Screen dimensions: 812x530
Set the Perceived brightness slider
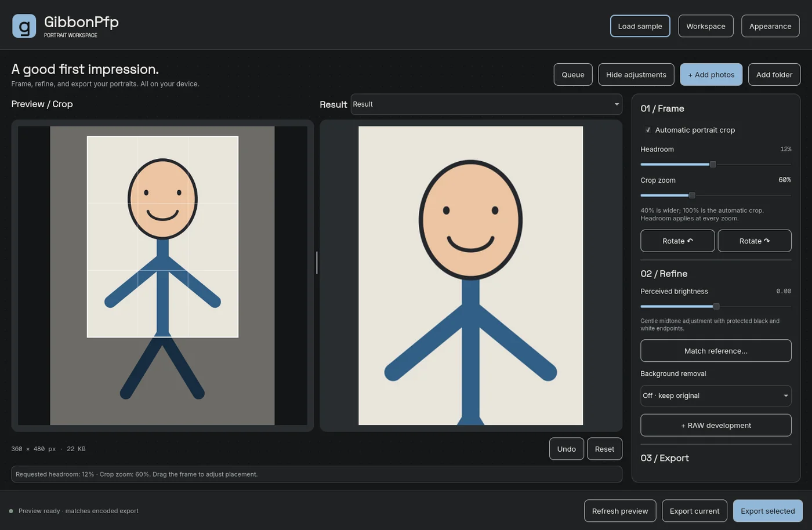pos(716,306)
